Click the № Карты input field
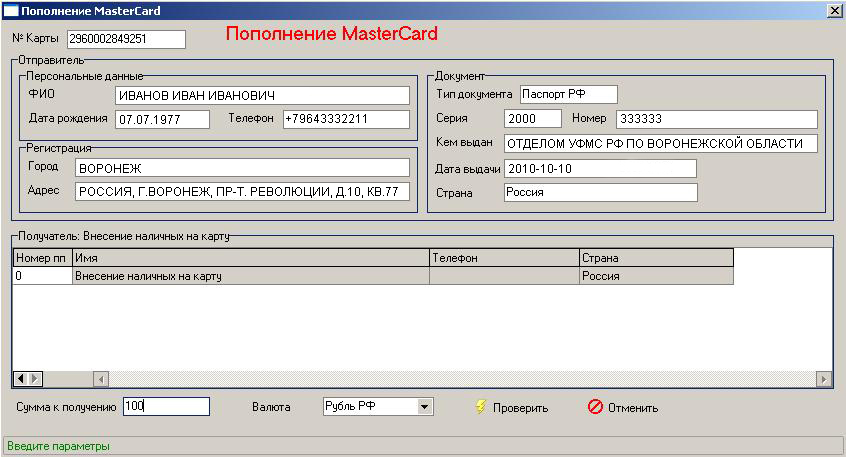The height and width of the screenshot is (457, 846). (126, 39)
